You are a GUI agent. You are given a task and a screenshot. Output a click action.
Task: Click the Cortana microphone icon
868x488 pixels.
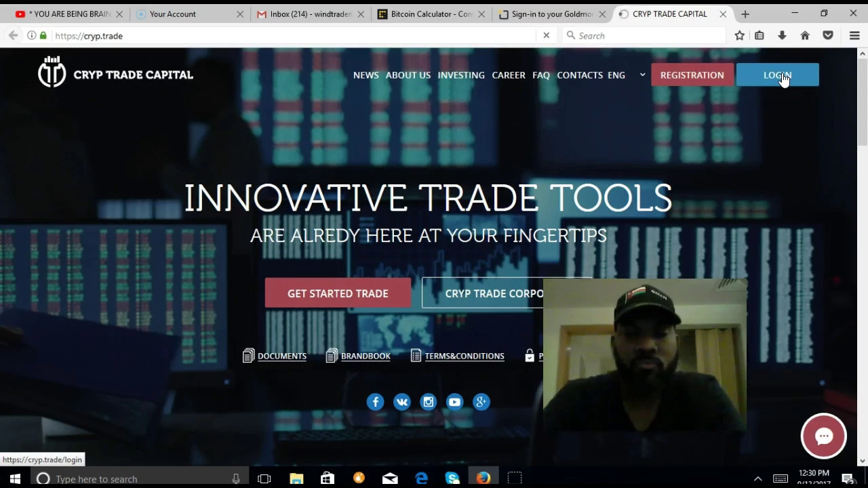(235, 479)
